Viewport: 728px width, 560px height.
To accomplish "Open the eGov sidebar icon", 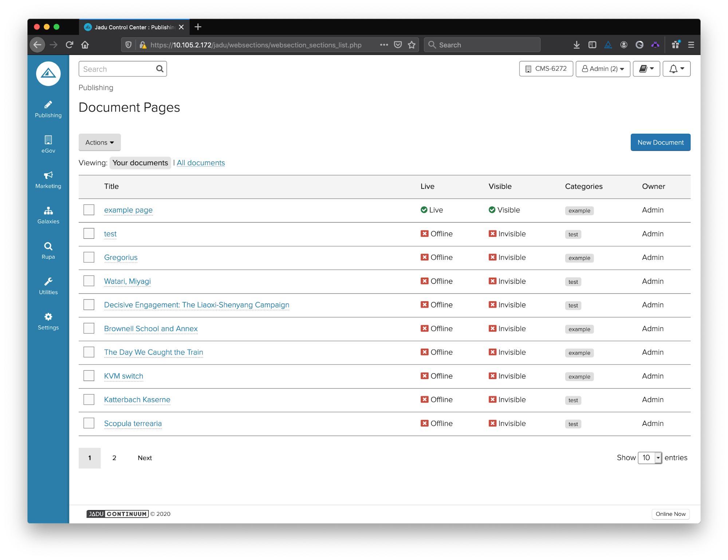I will [x=48, y=140].
